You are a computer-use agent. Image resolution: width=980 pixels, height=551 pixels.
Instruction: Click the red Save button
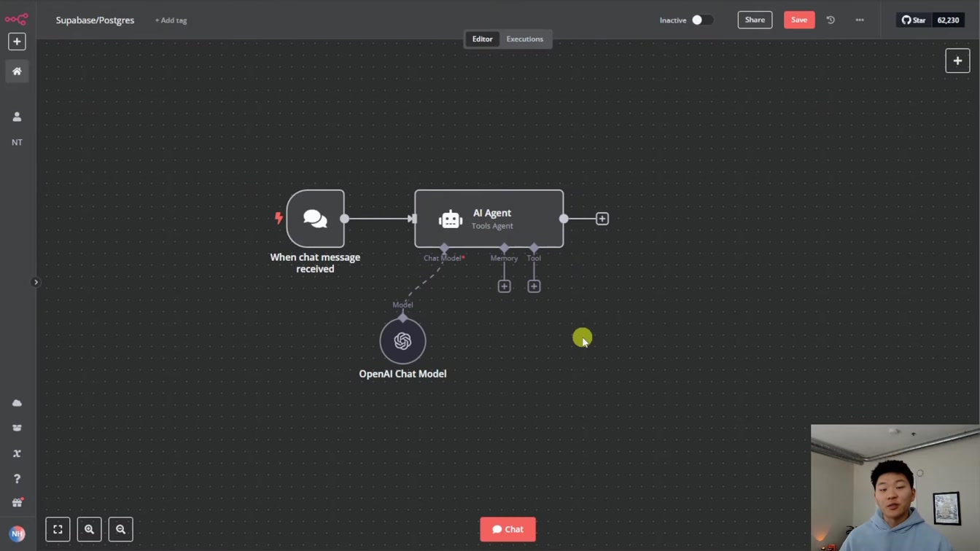click(799, 20)
